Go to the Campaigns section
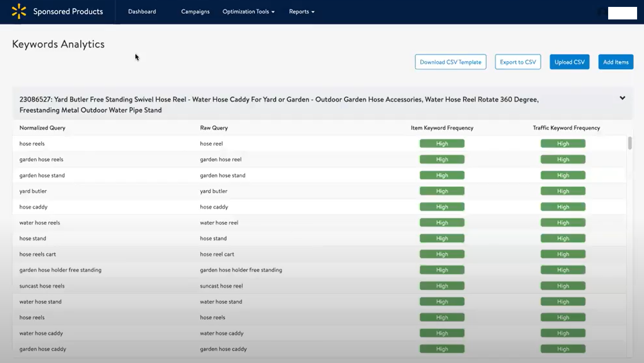Image resolution: width=644 pixels, height=363 pixels. (195, 12)
